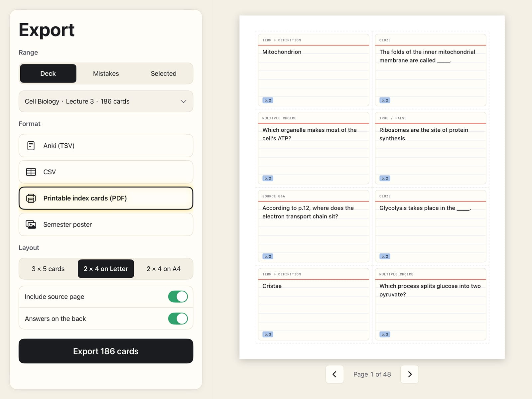Turn off Answers on the back switch
The image size is (532, 399).
coord(178,319)
